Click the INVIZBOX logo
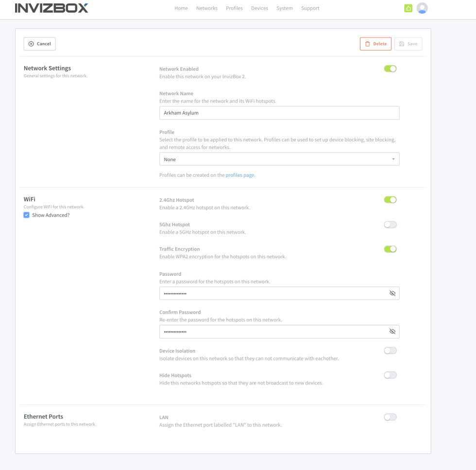Image resolution: width=476 pixels, height=470 pixels. [51, 8]
